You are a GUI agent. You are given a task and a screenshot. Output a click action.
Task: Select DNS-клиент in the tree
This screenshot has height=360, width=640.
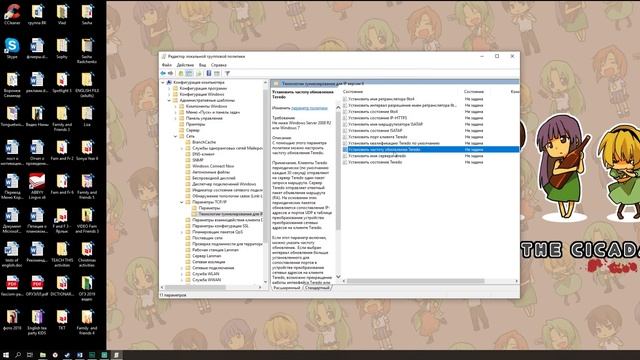tap(203, 154)
